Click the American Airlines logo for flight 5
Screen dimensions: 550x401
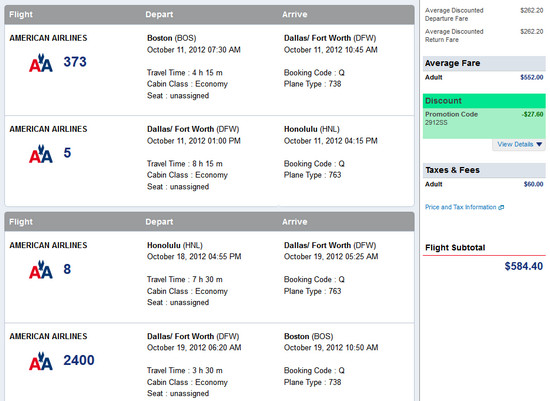point(41,154)
